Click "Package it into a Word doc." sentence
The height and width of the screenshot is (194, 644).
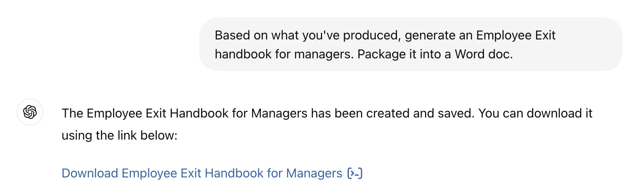coord(435,54)
